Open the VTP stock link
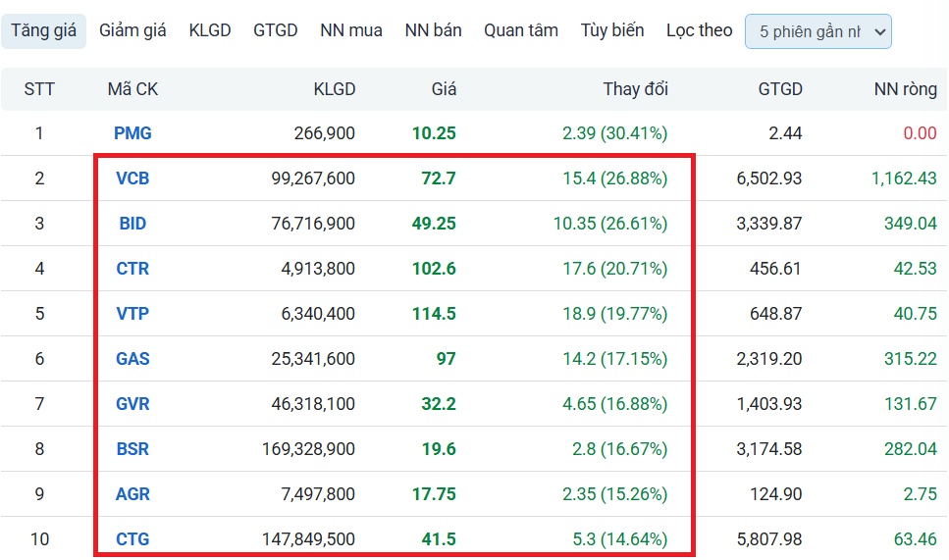Image resolution: width=949 pixels, height=560 pixels. (132, 314)
